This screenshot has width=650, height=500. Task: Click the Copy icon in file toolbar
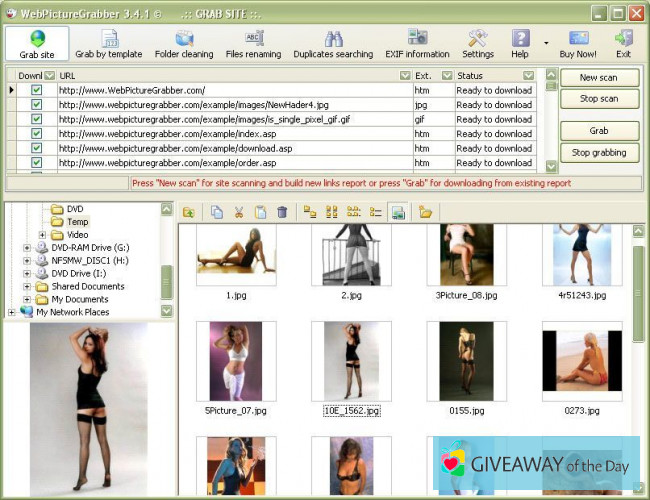coord(217,212)
